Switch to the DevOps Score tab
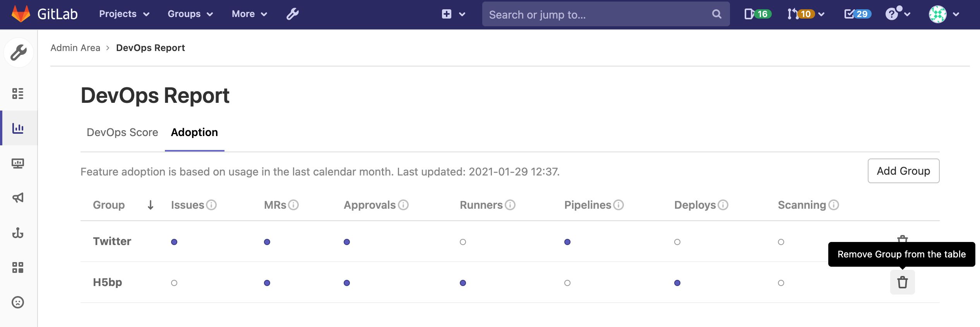Image resolution: width=980 pixels, height=327 pixels. pos(122,133)
